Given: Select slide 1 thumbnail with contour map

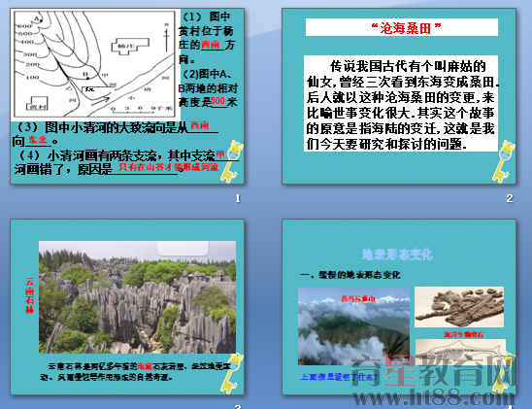Looking at the screenshot, I should (x=127, y=97).
